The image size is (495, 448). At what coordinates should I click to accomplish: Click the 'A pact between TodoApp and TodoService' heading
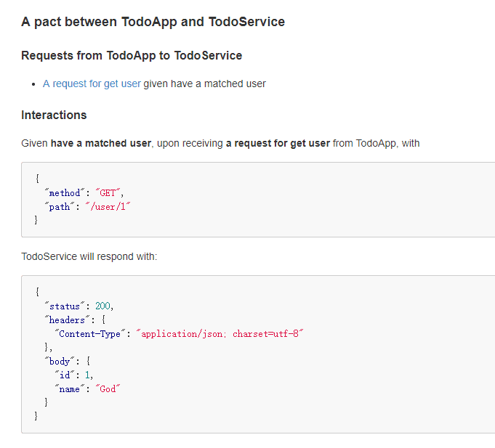point(153,22)
